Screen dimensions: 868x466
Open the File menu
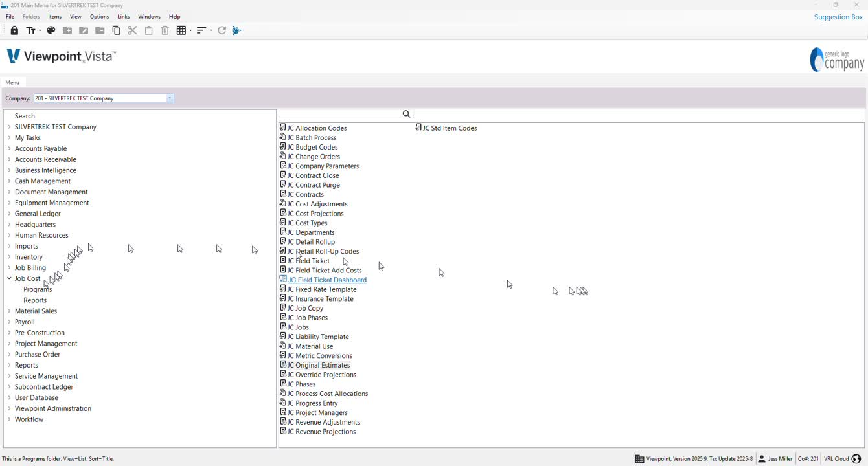[10, 17]
